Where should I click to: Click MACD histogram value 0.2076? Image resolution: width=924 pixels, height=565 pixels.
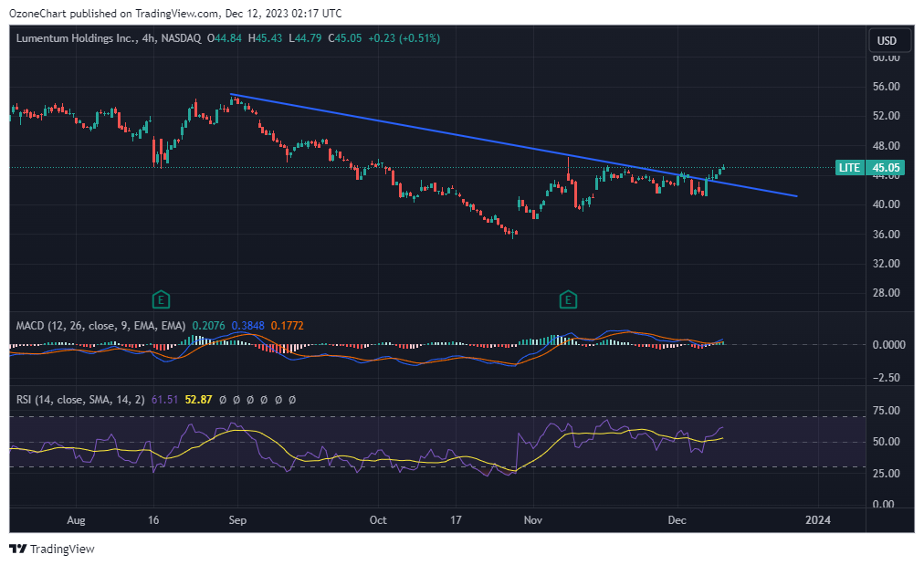tap(208, 326)
